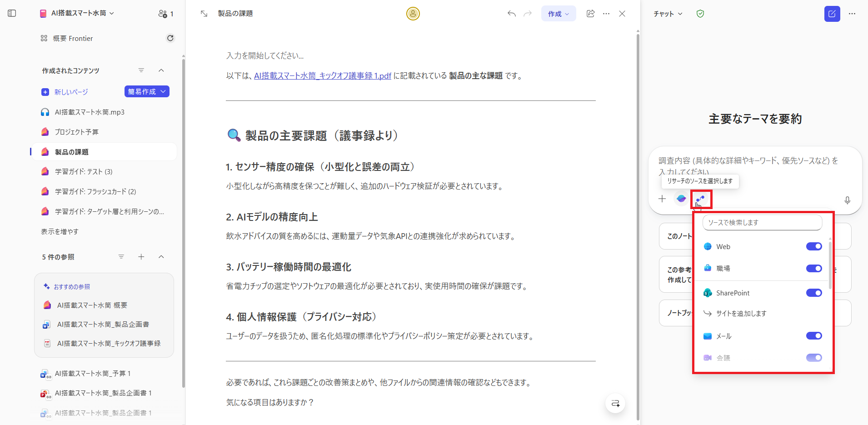Refresh 概要 Frontier with the reload icon
Image resolution: width=868 pixels, height=425 pixels.
coord(170,38)
